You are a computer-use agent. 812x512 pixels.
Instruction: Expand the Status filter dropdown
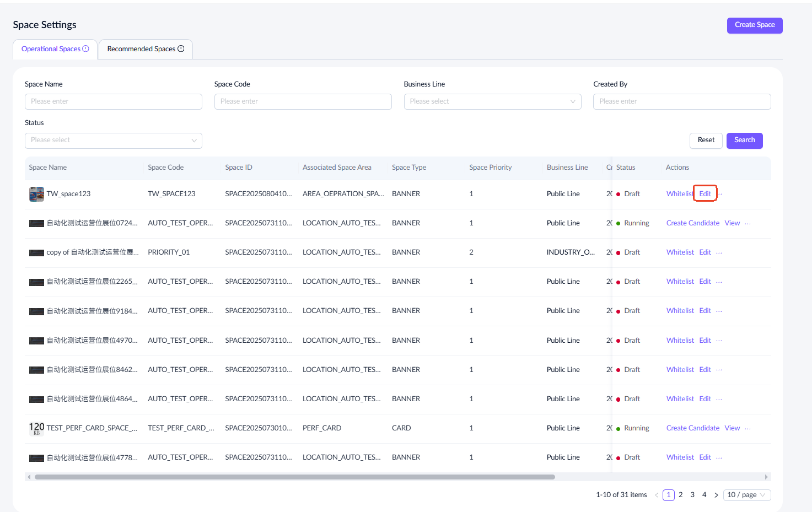tap(113, 141)
